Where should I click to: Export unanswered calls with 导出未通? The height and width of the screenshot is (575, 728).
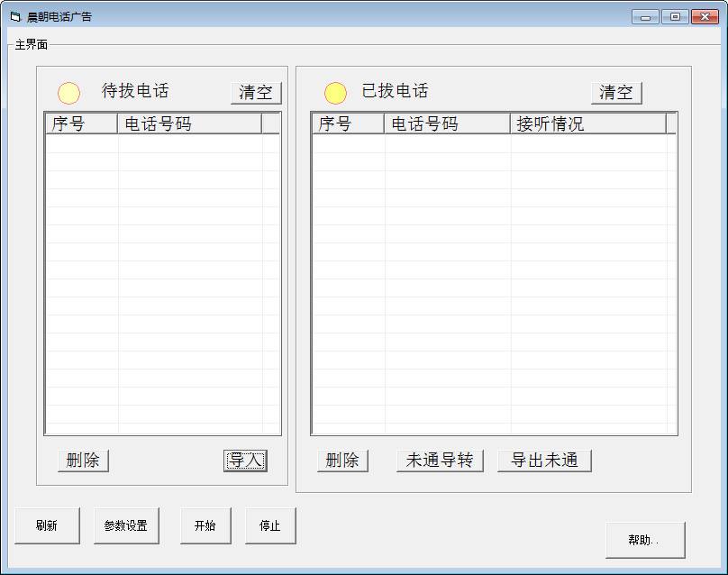[544, 461]
